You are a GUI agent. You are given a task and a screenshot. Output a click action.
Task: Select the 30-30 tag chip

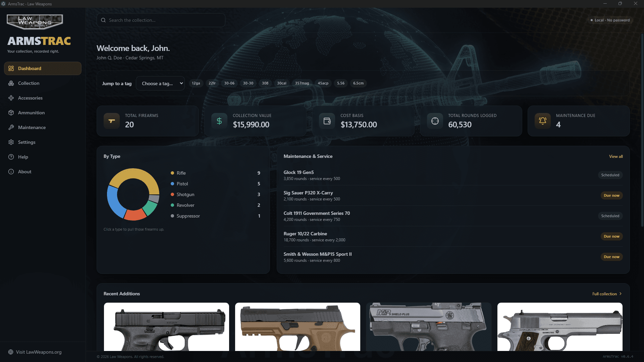click(248, 83)
